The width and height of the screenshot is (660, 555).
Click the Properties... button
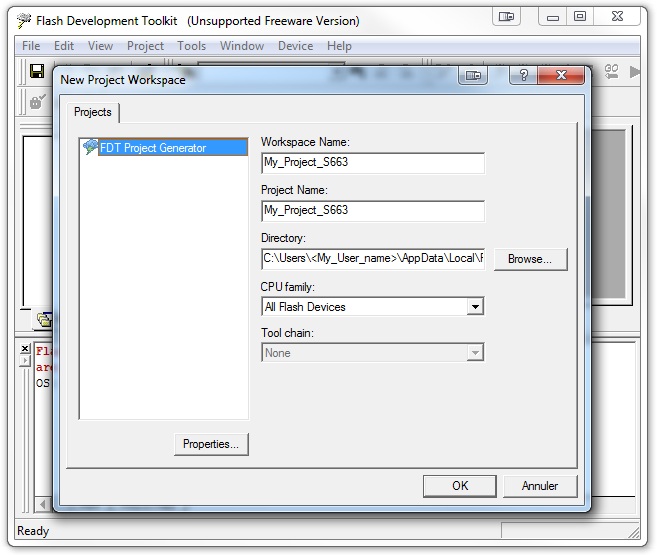[x=211, y=444]
